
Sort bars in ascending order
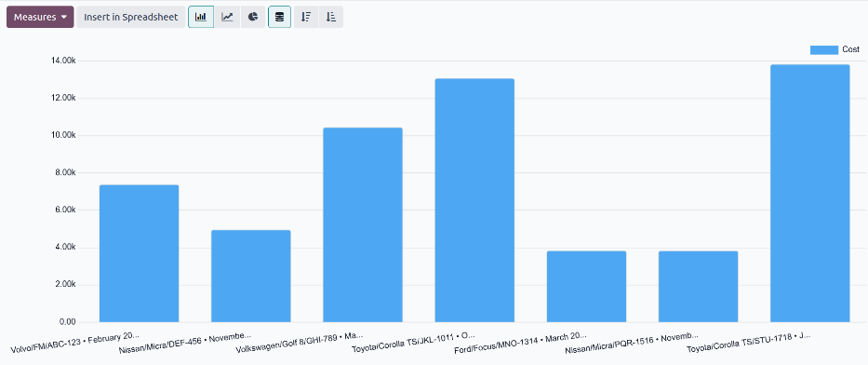(331, 17)
